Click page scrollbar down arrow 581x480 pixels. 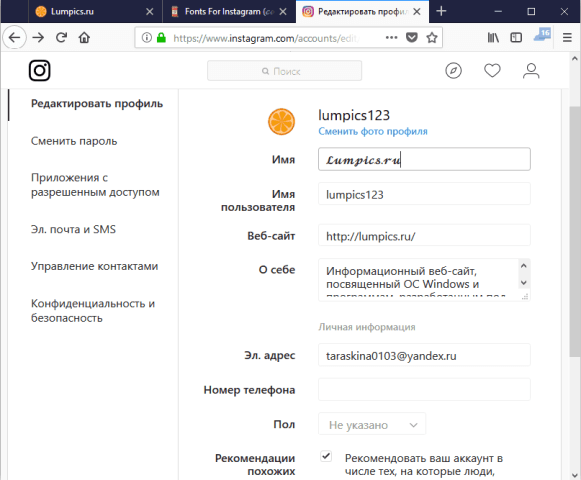click(574, 474)
